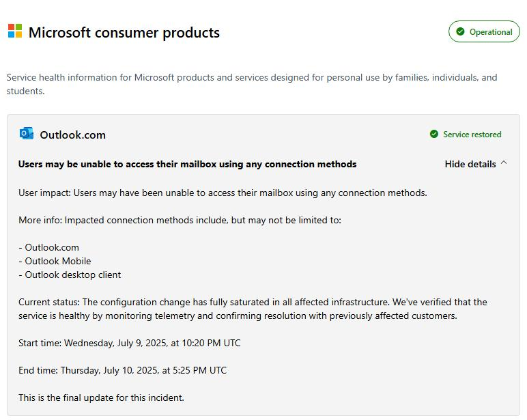Collapse details using the up chevron
The height and width of the screenshot is (420, 527).
[x=504, y=163]
